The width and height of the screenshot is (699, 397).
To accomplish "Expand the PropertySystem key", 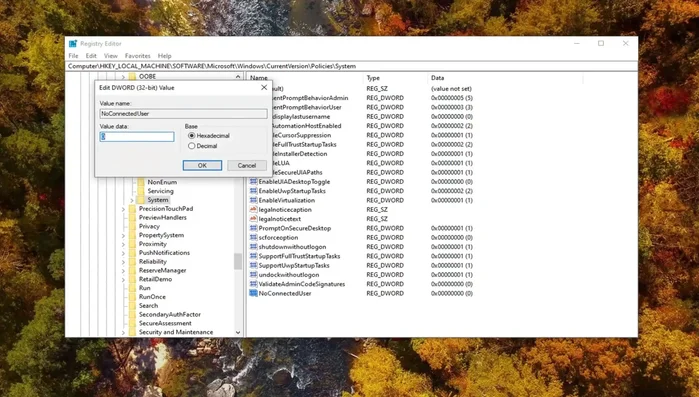I will pos(123,235).
